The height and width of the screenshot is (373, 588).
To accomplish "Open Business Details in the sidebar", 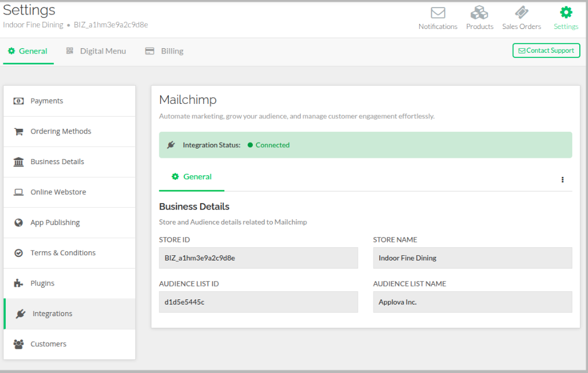I will tap(57, 162).
